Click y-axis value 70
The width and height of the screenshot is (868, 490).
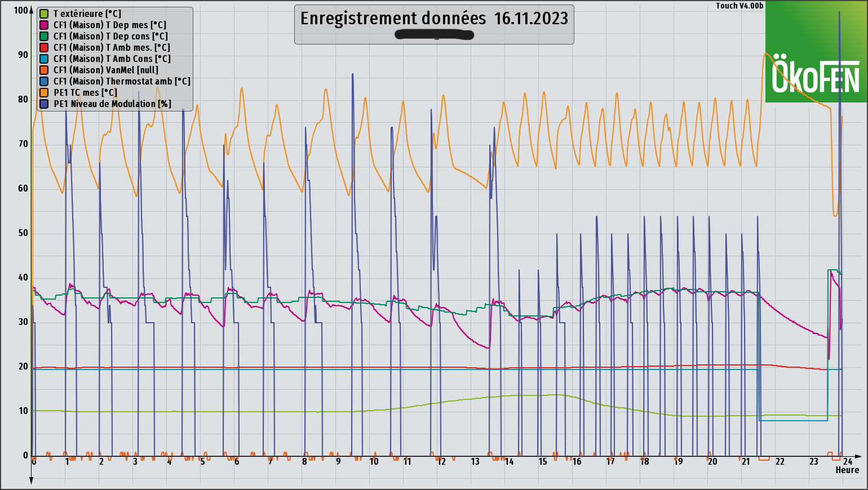click(x=23, y=144)
